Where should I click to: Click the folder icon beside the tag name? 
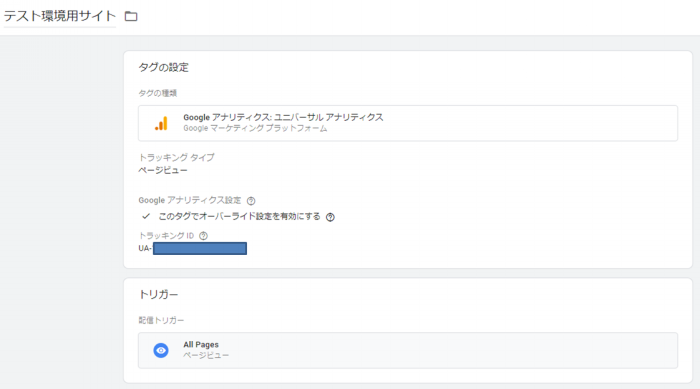click(131, 17)
